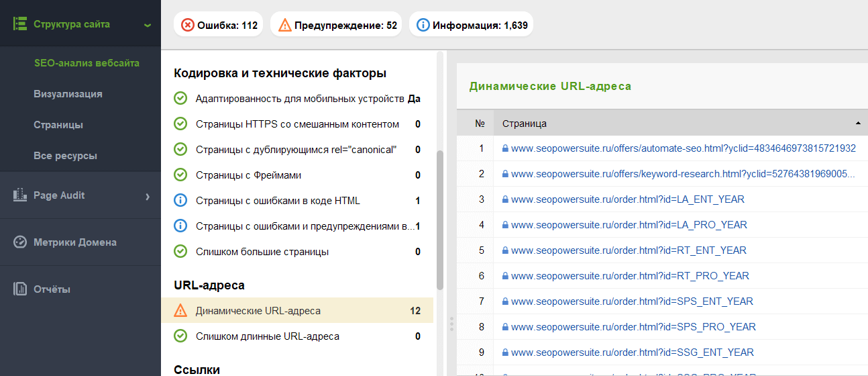The image size is (868, 376).
Task: Open SEO-анализ вебсайта in sidebar
Action: [87, 63]
